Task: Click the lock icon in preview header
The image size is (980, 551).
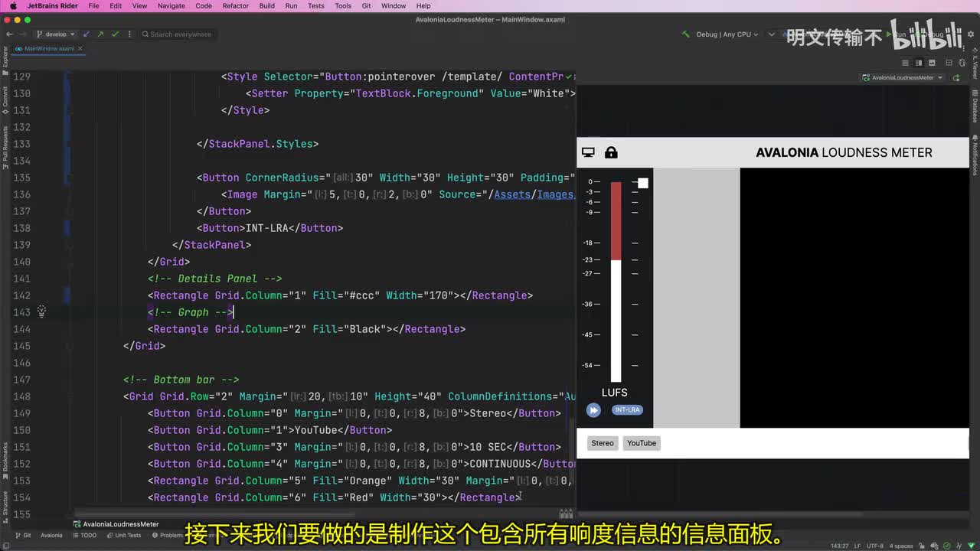Action: [611, 152]
